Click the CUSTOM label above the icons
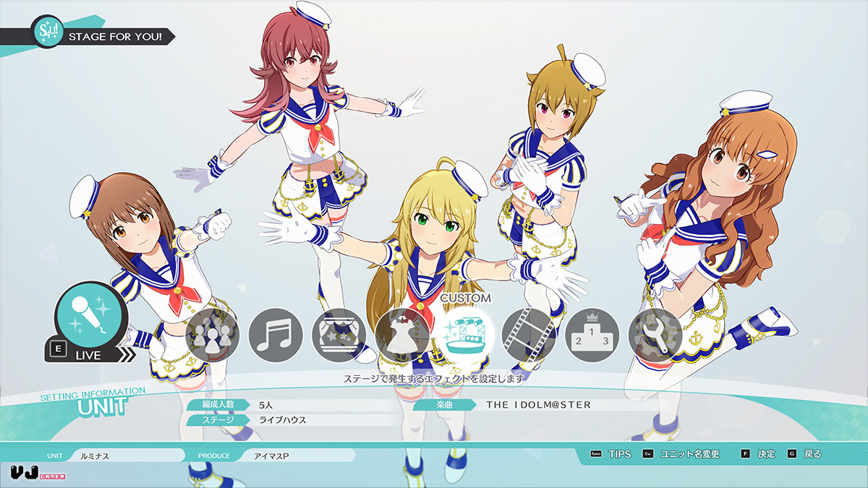This screenshot has width=868, height=488. click(x=465, y=298)
